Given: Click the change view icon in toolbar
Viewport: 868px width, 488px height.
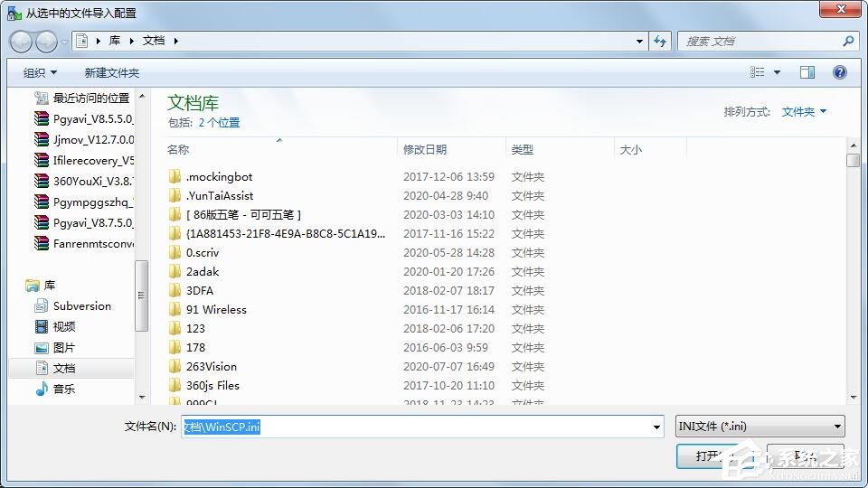Looking at the screenshot, I should [758, 72].
